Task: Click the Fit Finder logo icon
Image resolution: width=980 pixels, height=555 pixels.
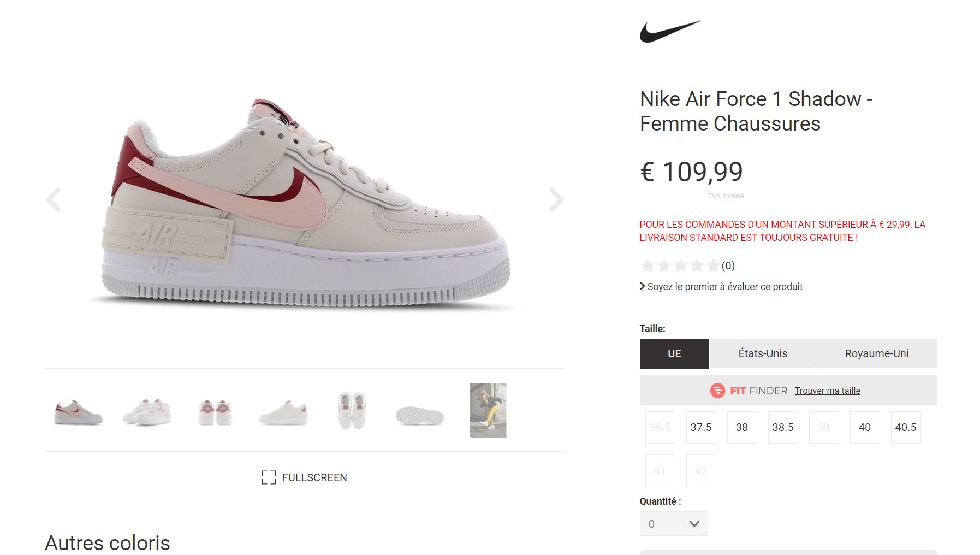Action: (x=717, y=391)
